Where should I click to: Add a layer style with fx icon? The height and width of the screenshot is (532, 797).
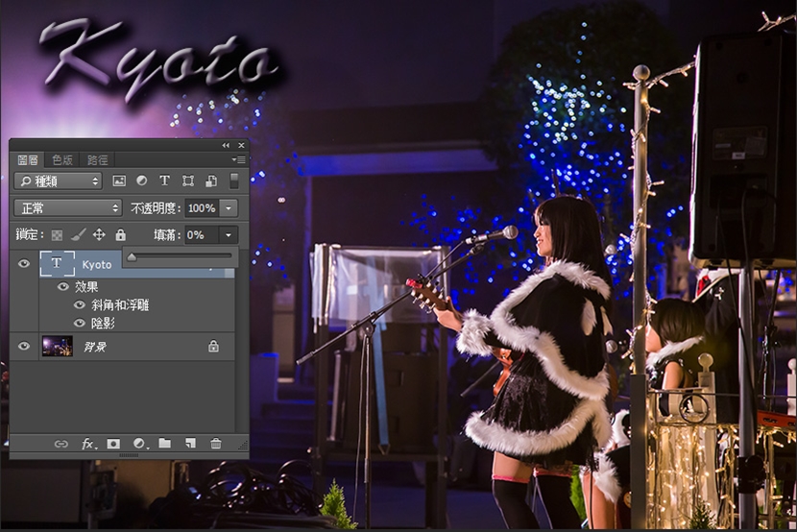click(x=88, y=444)
